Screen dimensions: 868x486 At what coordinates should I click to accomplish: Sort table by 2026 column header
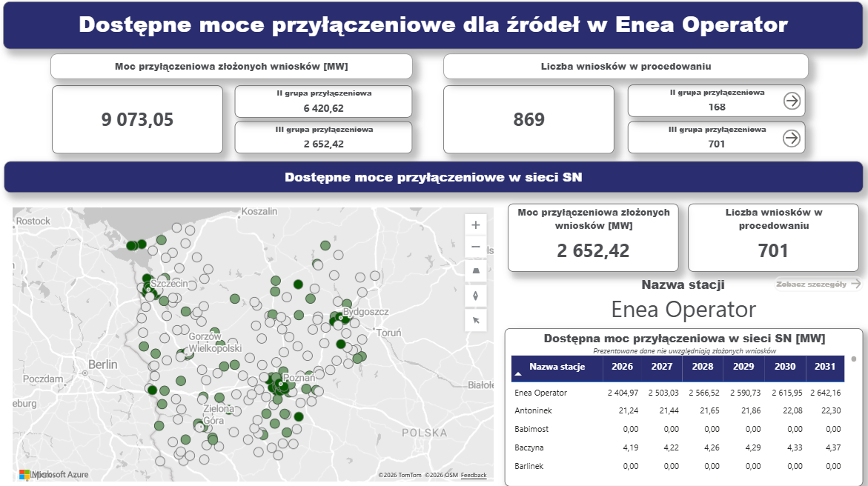tap(622, 367)
